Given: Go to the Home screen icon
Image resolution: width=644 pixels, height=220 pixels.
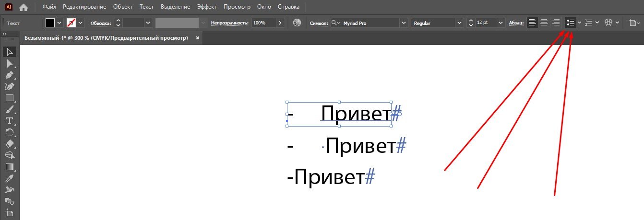Looking at the screenshot, I should click(x=24, y=7).
